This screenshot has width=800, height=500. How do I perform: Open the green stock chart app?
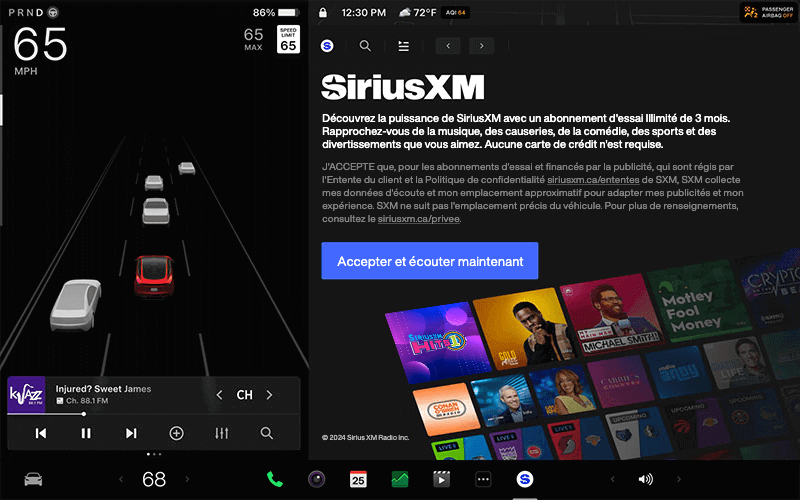pos(400,479)
